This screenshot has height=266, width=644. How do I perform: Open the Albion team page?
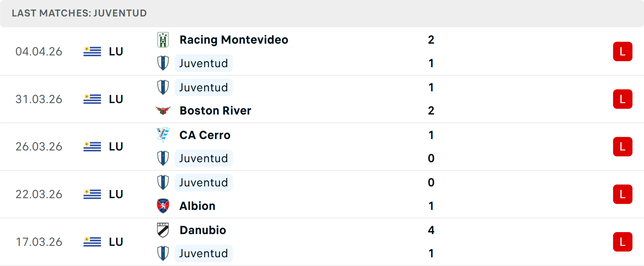[x=198, y=206]
